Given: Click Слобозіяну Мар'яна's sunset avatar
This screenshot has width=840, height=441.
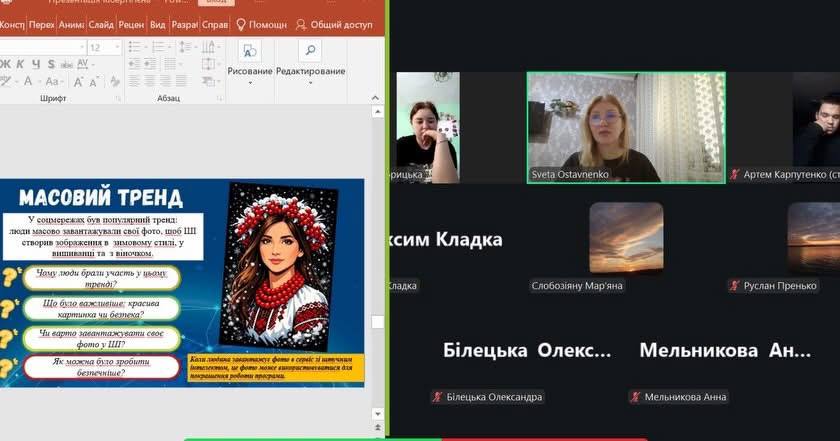Looking at the screenshot, I should point(625,238).
